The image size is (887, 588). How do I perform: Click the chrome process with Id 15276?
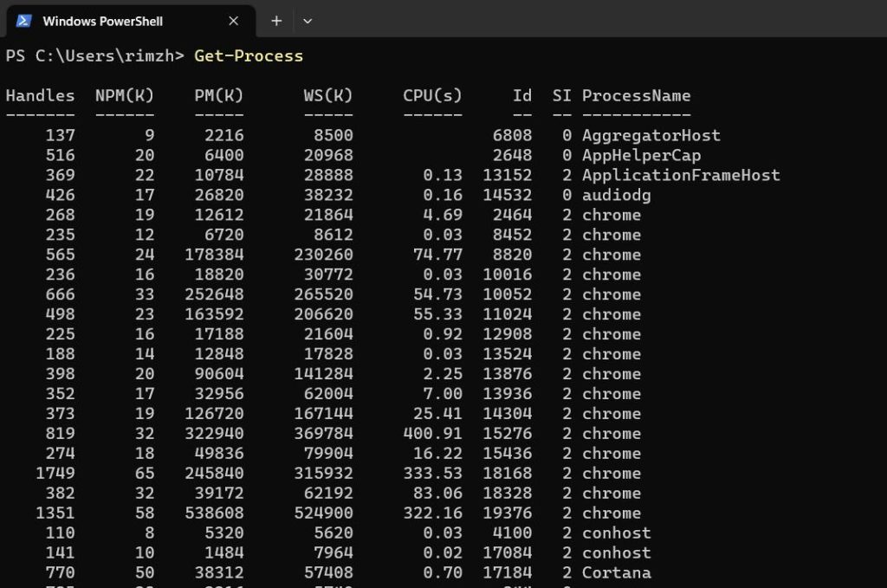612,433
